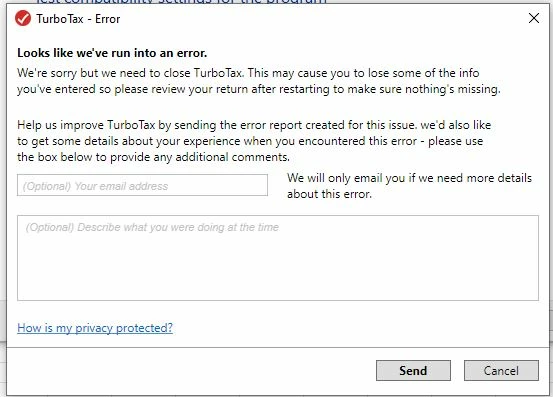Click the line starting "Help us improve TurboTax"
The width and height of the screenshot is (553, 397).
tap(254, 125)
